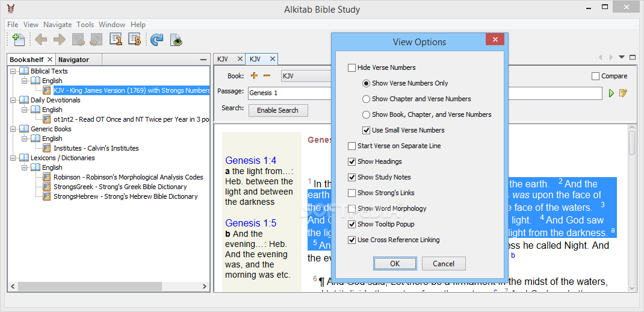Uncheck Use Small Verse Numbers
Screen dimensions: 644x312
tap(366, 130)
